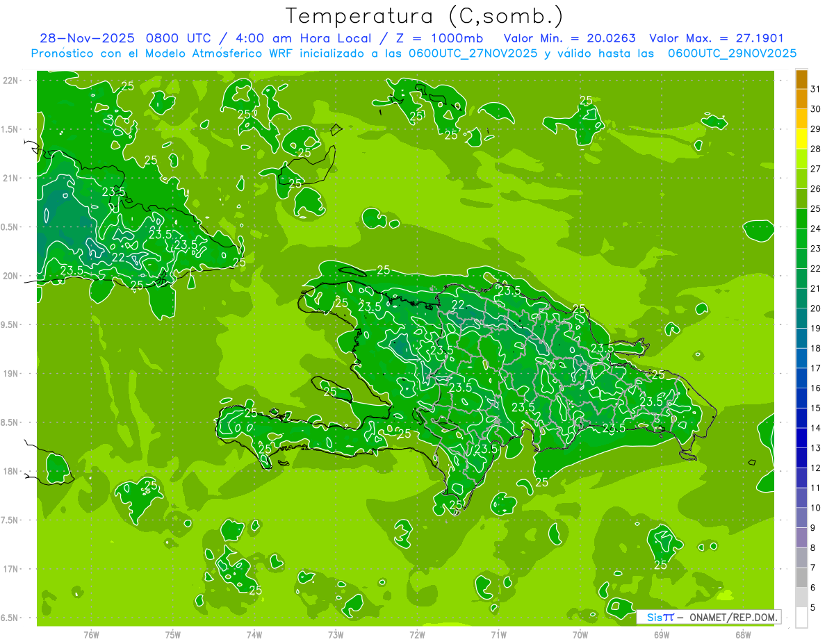Viewport: 834px width, 644px height.
Task: Click the dark orange swatch above legend value 31
Action: click(x=801, y=80)
